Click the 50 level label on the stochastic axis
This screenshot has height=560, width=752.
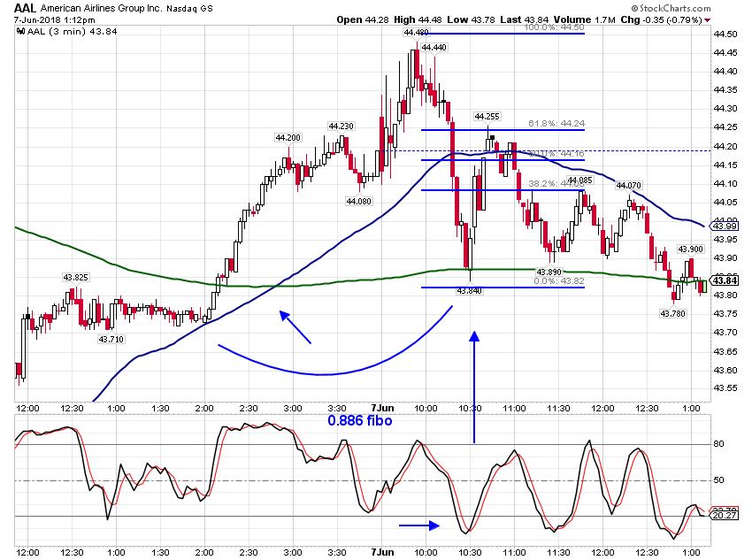pos(718,480)
